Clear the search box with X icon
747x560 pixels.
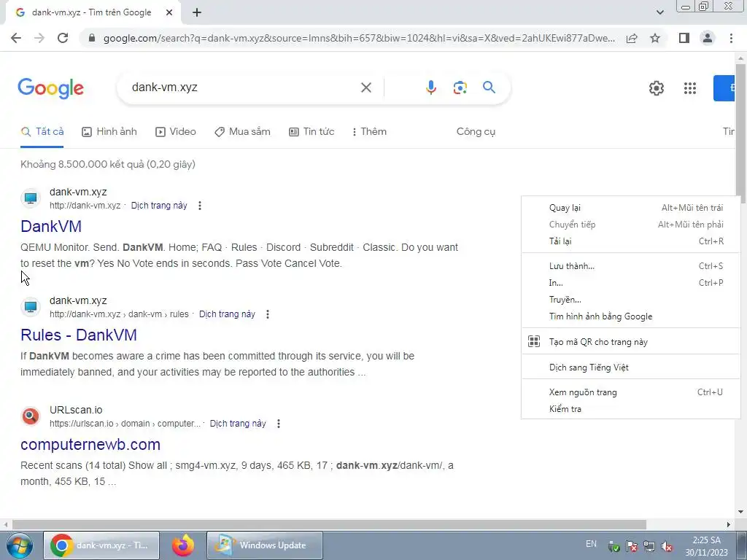point(366,87)
